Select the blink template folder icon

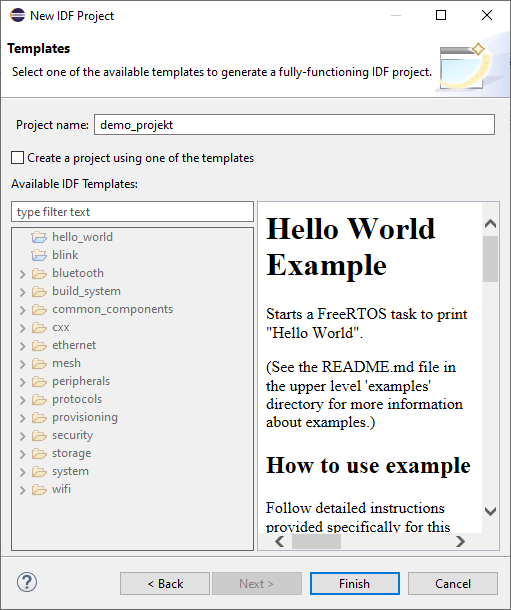tap(39, 255)
